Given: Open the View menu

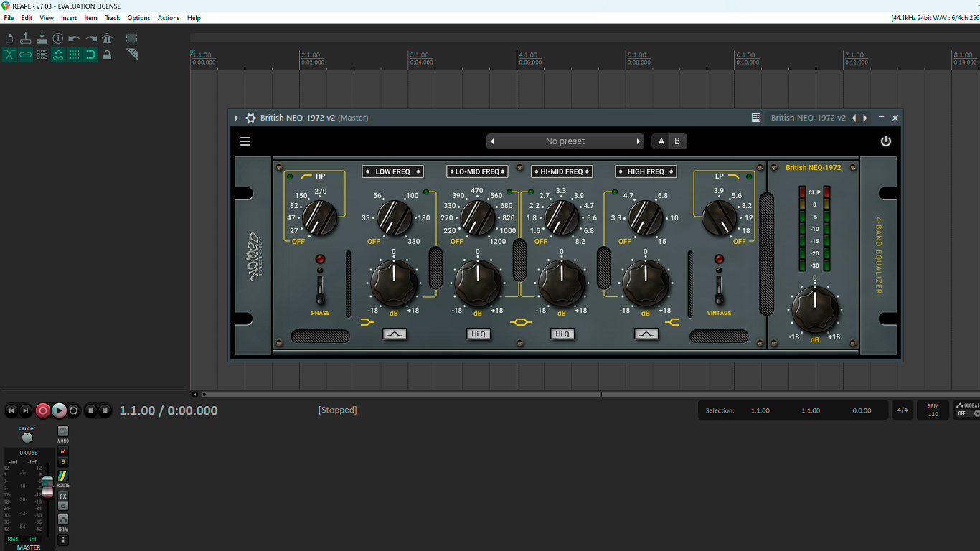Looking at the screenshot, I should tap(47, 18).
